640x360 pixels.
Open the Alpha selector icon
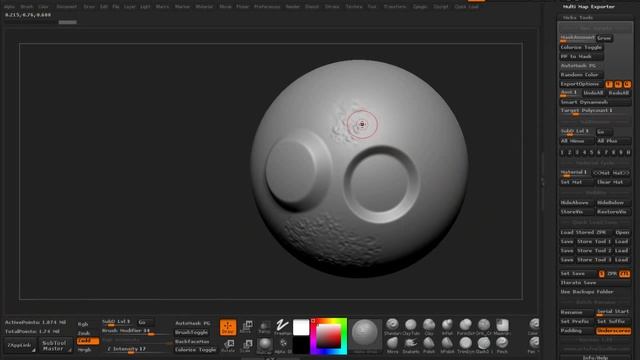282,345
